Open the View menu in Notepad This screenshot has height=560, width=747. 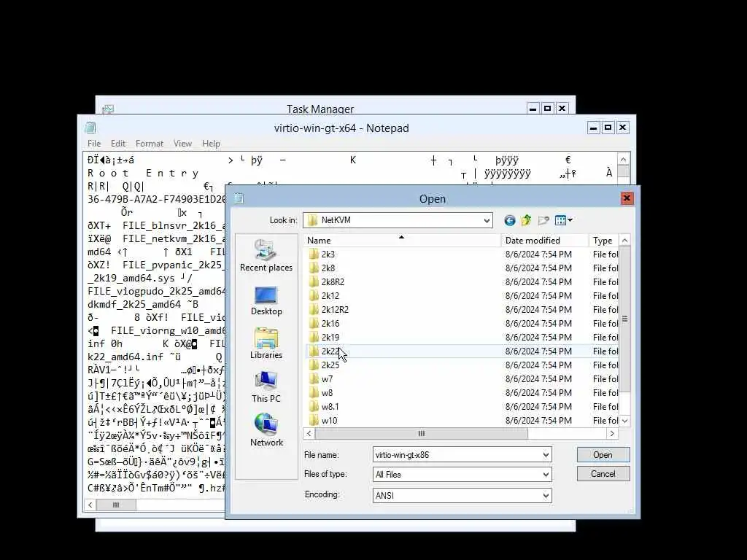(182, 144)
